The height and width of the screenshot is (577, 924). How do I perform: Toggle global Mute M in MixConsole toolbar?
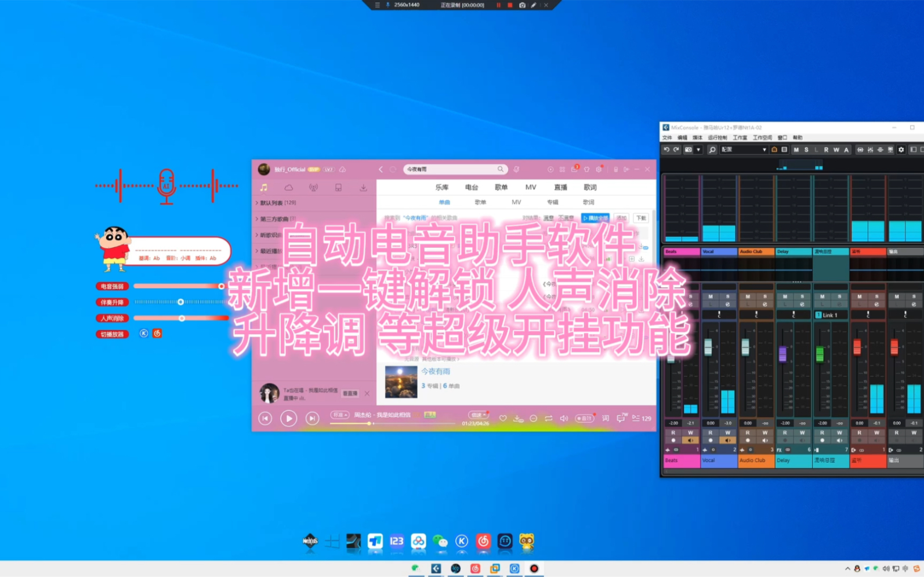click(796, 150)
